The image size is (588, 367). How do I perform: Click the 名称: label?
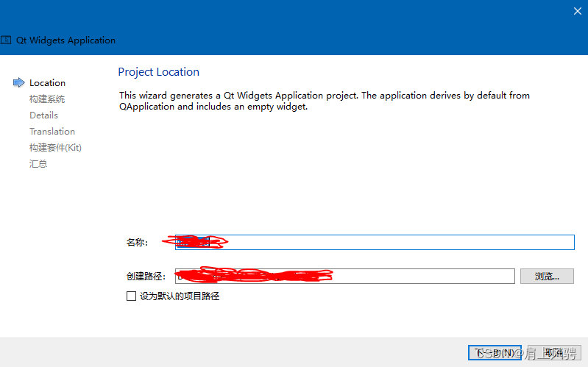click(138, 243)
